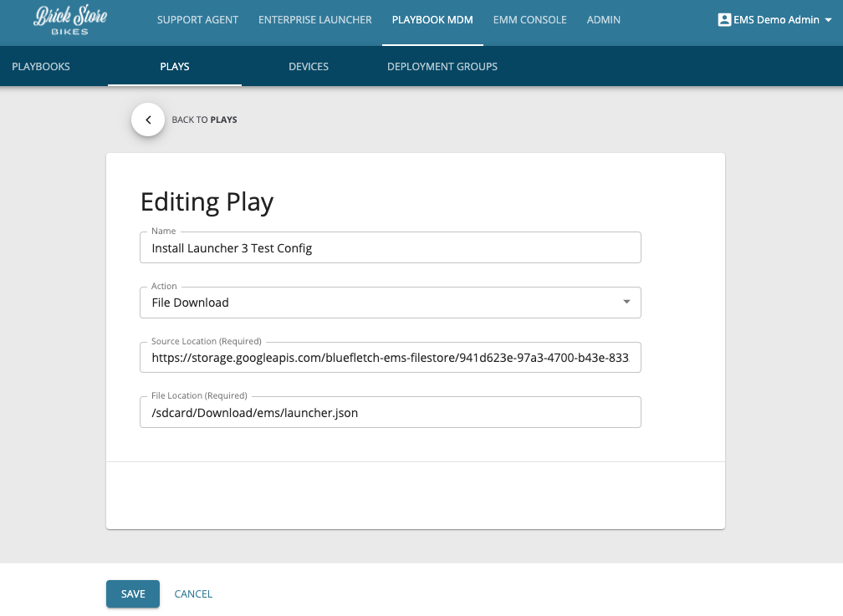843x616 pixels.
Task: Expand the EMS Demo Admin user menu
Action: tap(774, 19)
